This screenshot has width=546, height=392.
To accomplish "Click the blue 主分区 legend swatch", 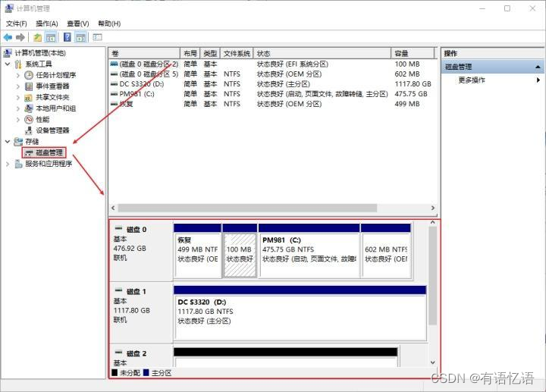I will [x=146, y=373].
